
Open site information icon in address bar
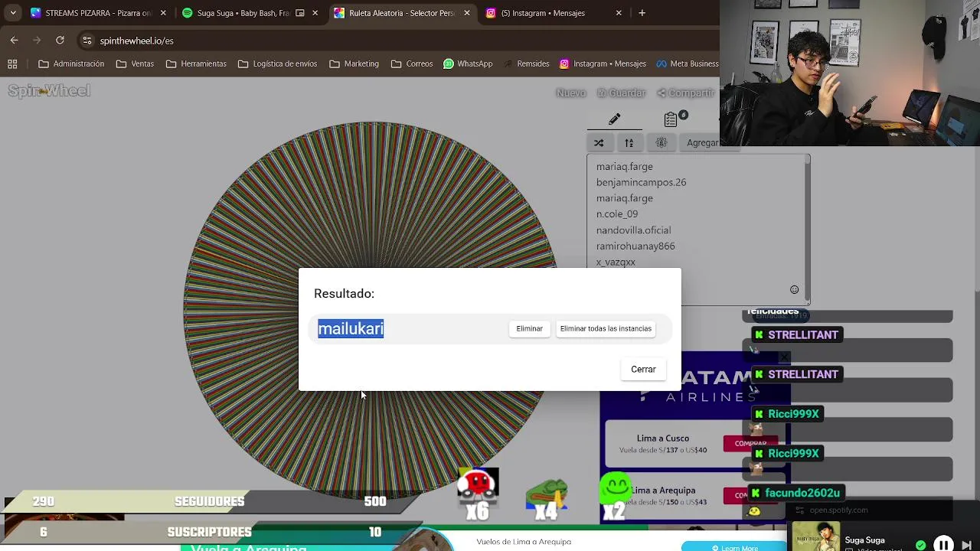[87, 41]
